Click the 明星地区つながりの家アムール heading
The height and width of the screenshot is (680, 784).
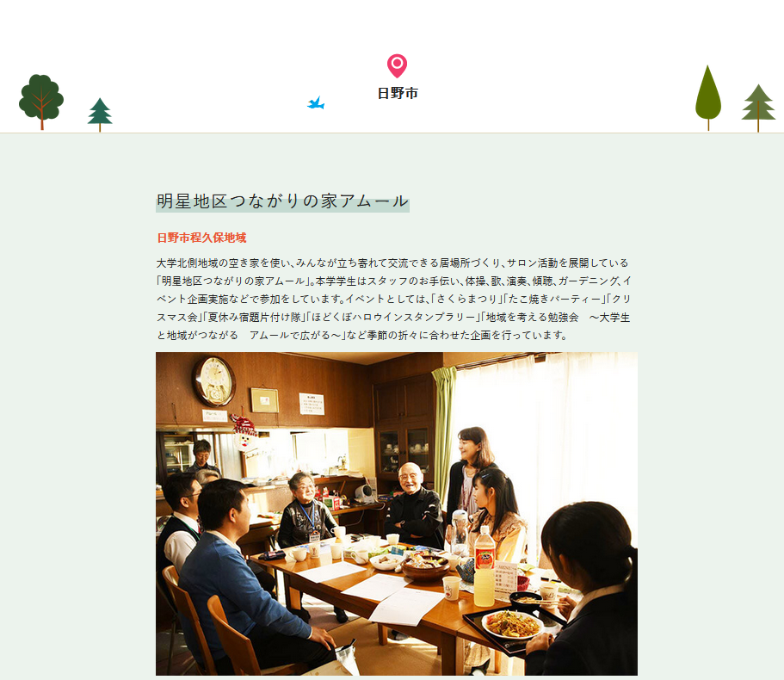point(282,201)
